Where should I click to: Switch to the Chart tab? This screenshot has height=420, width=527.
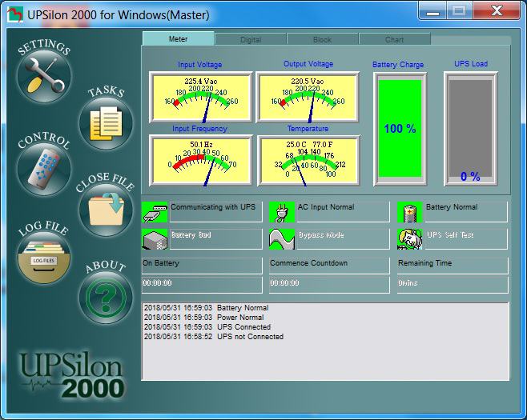[x=395, y=40]
